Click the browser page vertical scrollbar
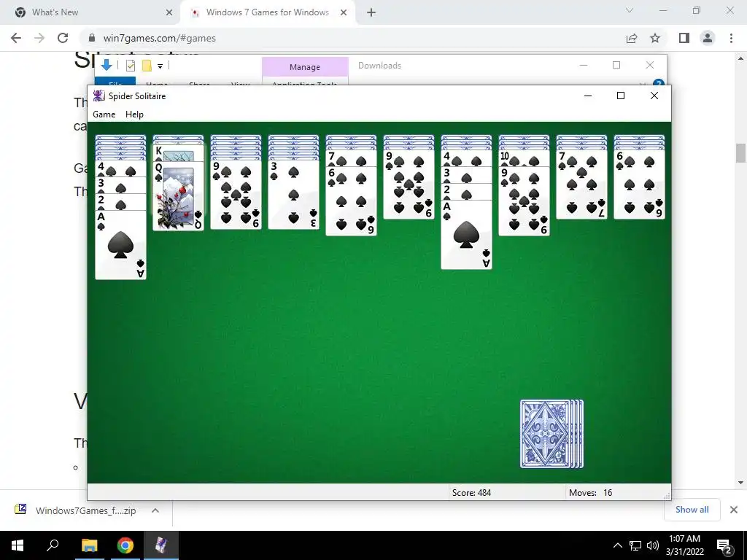Screen dimensions: 747x560 click(740, 153)
